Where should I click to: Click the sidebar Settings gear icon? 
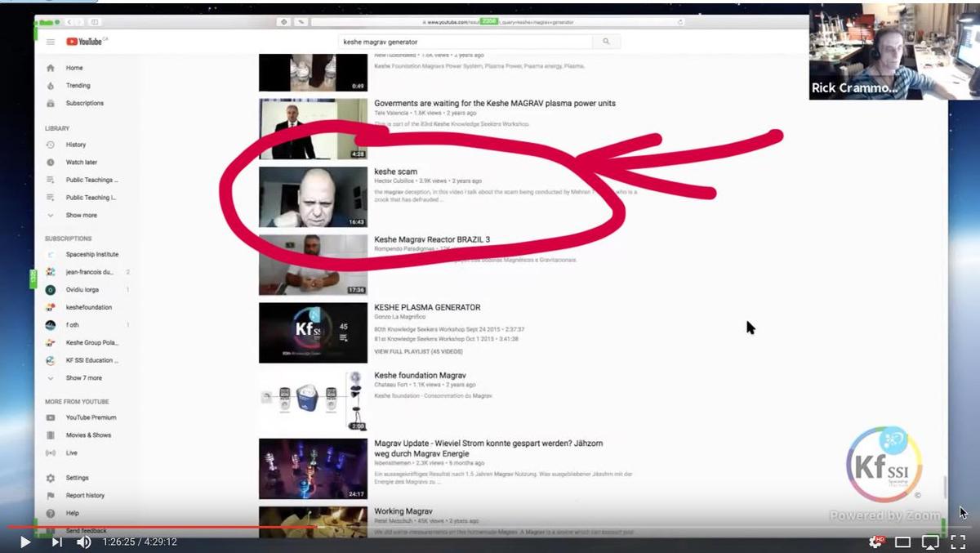(51, 478)
